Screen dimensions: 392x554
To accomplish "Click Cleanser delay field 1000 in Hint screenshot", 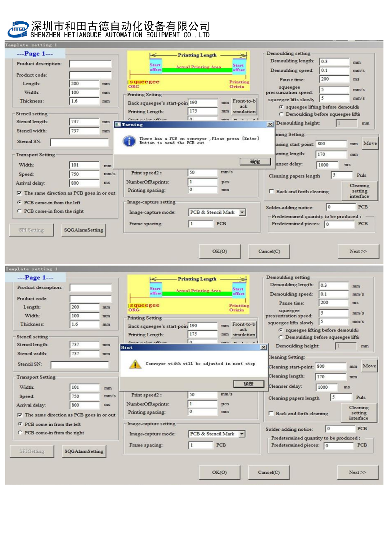I will tap(327, 387).
